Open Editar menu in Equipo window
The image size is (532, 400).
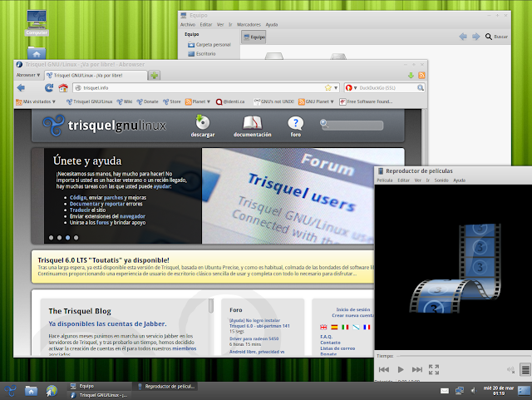click(x=206, y=25)
